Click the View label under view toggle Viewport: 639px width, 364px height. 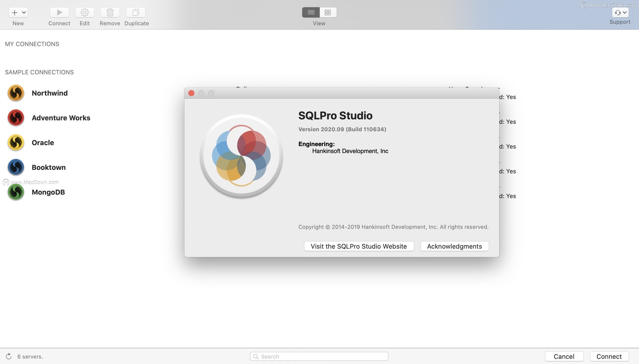(x=319, y=23)
